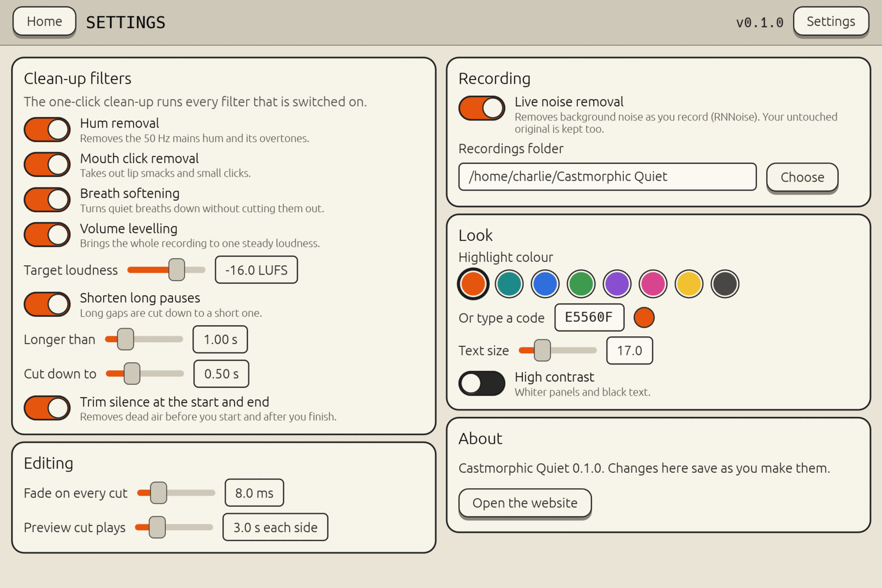This screenshot has width=882, height=588.
Task: Click the -16.0 LUFS value box
Action: pos(256,270)
